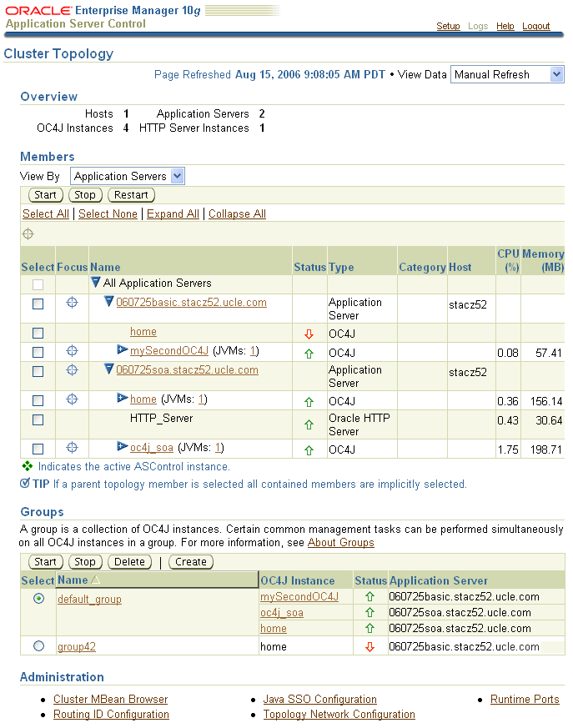Click green status arrow for mySecondOC4J in Groups
573x728 pixels.
369,596
